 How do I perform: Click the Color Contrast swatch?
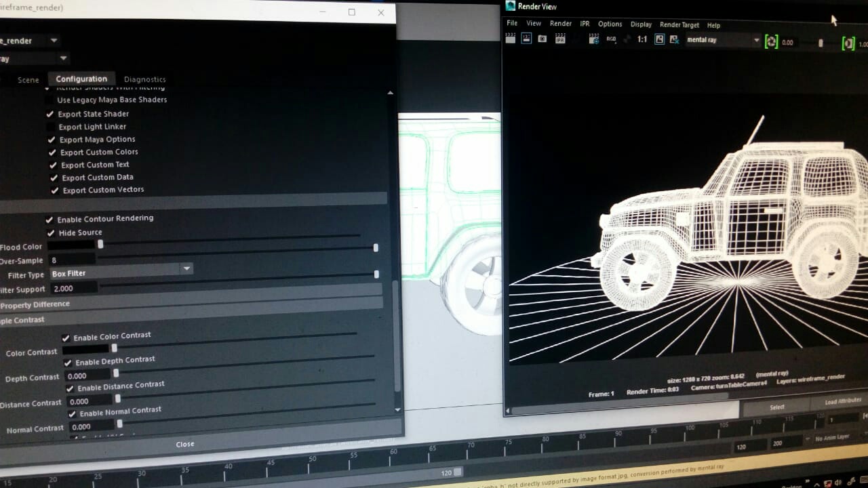click(x=86, y=350)
